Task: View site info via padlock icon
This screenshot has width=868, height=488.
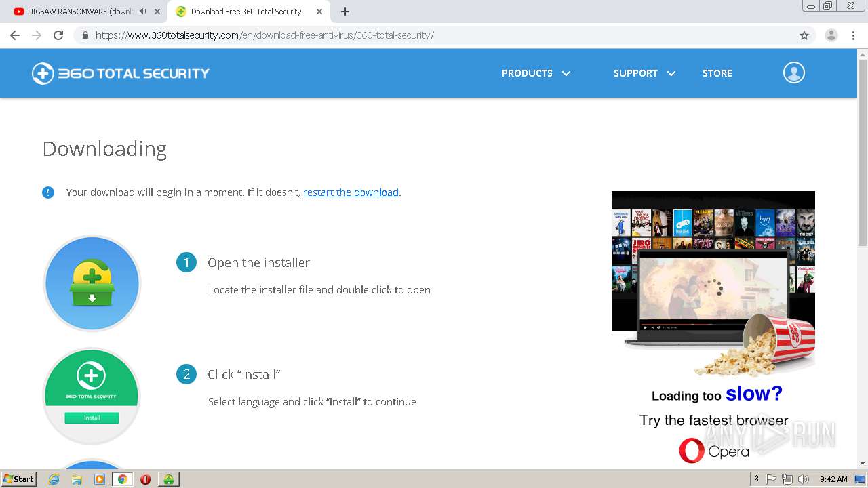Action: [85, 35]
